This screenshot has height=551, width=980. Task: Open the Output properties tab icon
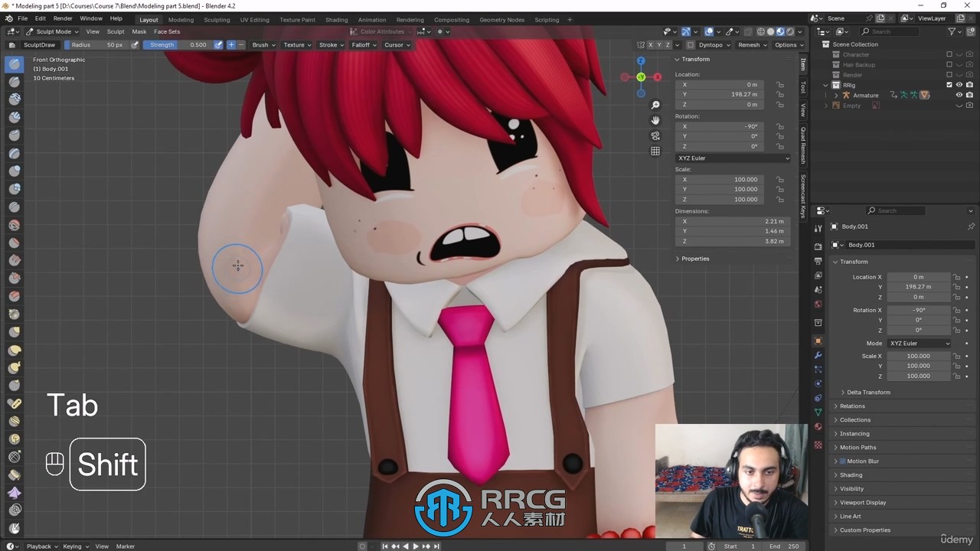click(818, 261)
